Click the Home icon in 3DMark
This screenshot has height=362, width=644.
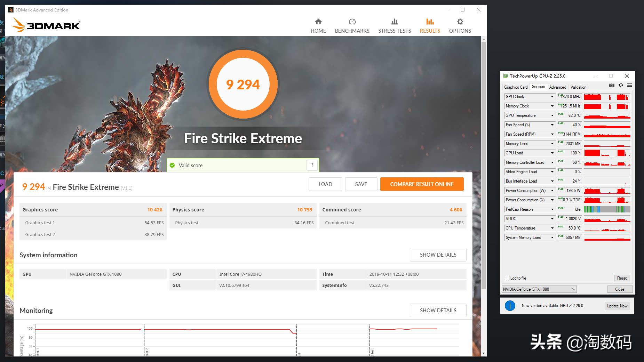coord(318,22)
